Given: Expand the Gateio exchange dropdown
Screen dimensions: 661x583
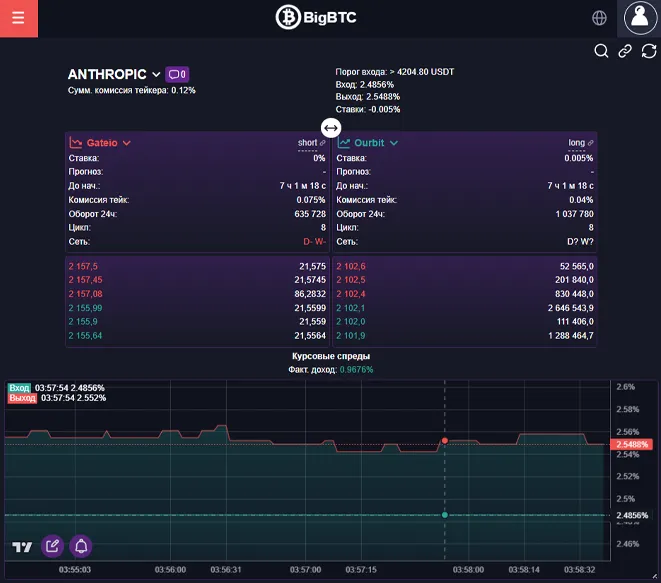Looking at the screenshot, I should (126, 143).
